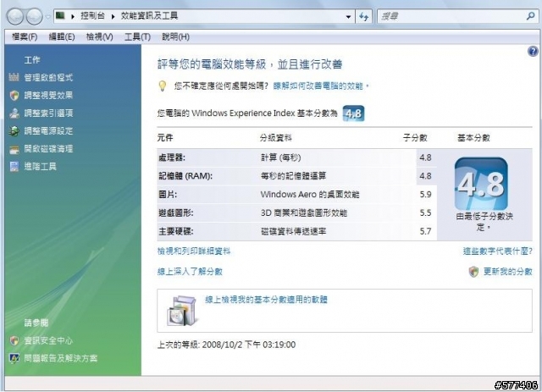Click the Forward navigation arrow button
The width and height of the screenshot is (542, 392).
pyautogui.click(x=34, y=16)
